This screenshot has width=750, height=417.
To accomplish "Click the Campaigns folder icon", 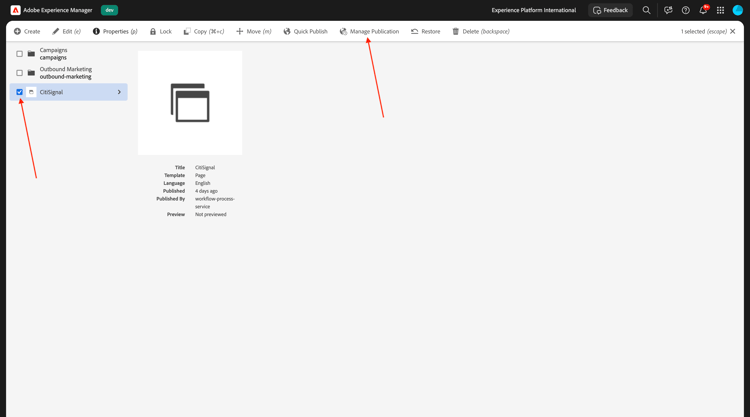I will click(x=31, y=54).
